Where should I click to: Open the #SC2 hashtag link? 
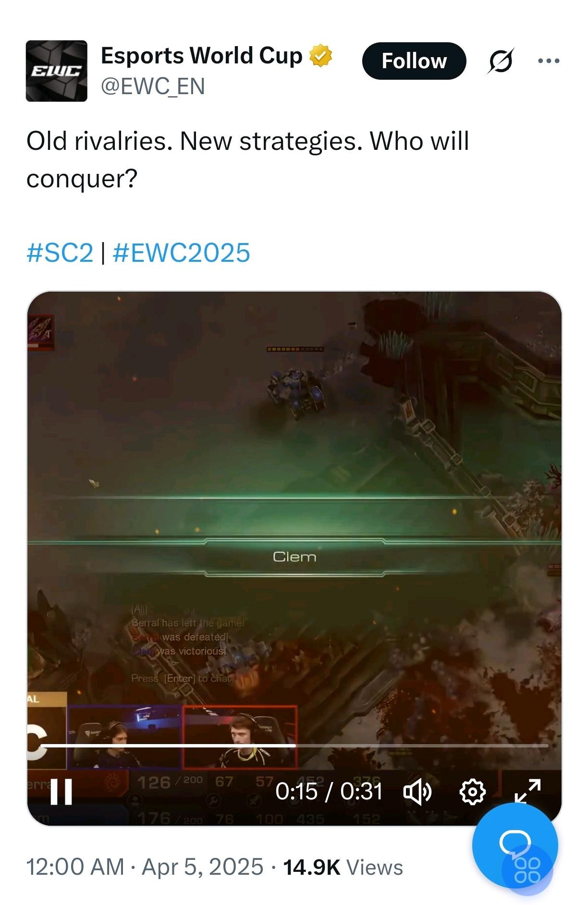[60, 253]
